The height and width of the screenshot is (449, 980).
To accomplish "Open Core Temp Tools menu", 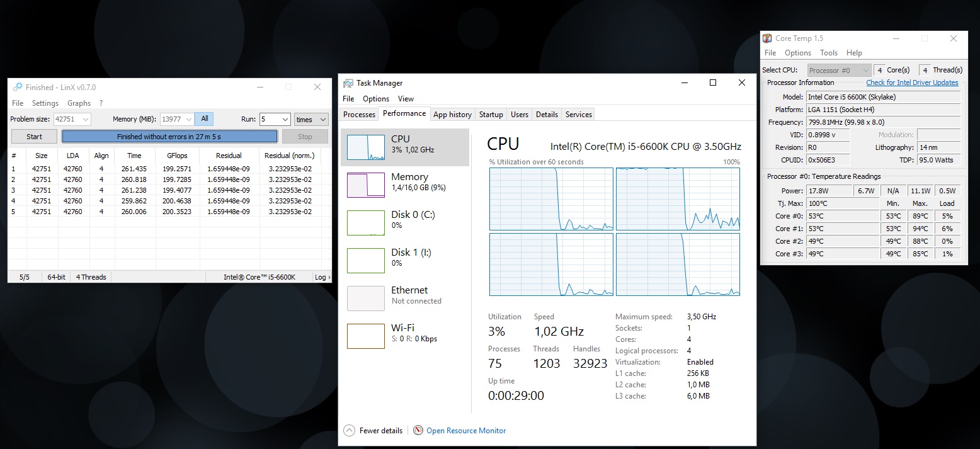I will tap(829, 53).
